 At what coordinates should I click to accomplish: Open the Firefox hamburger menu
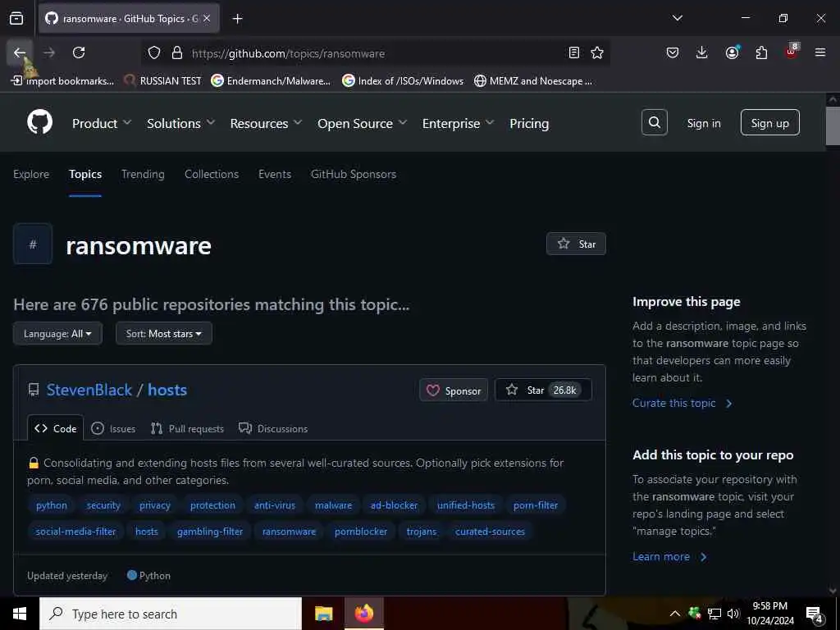(x=820, y=52)
